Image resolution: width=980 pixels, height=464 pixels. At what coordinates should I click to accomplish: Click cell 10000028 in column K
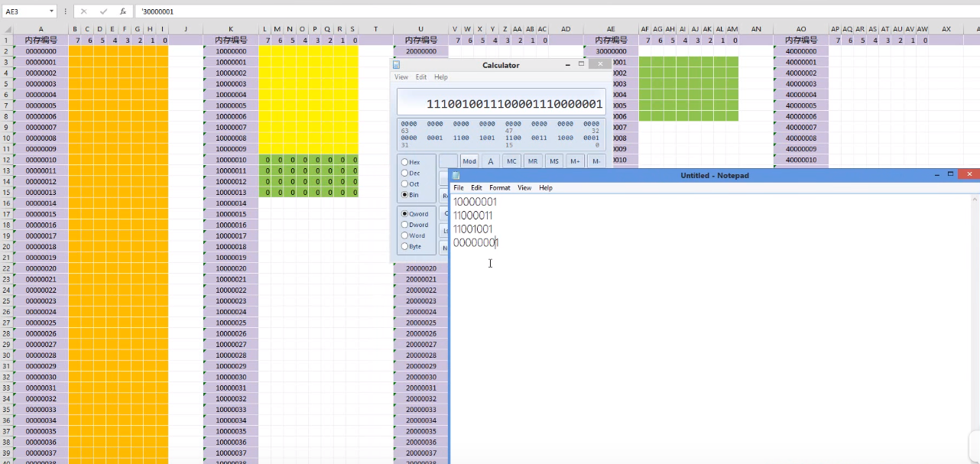(x=231, y=355)
